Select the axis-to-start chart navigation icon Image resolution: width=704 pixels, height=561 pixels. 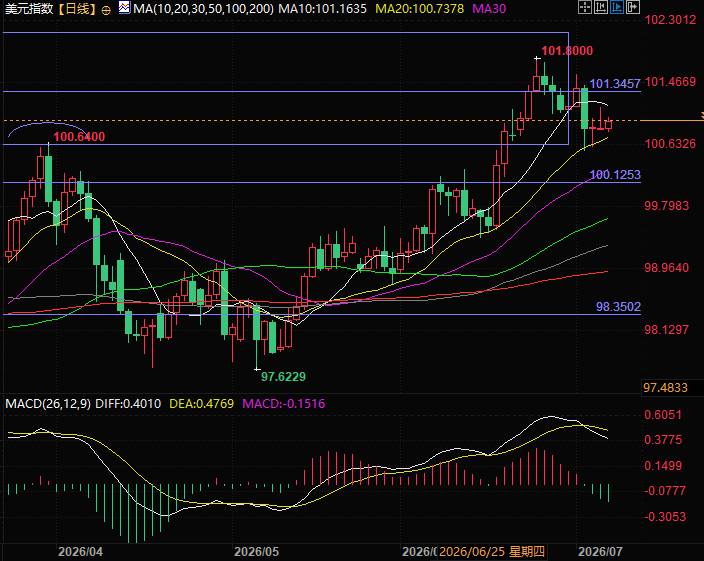click(x=601, y=7)
